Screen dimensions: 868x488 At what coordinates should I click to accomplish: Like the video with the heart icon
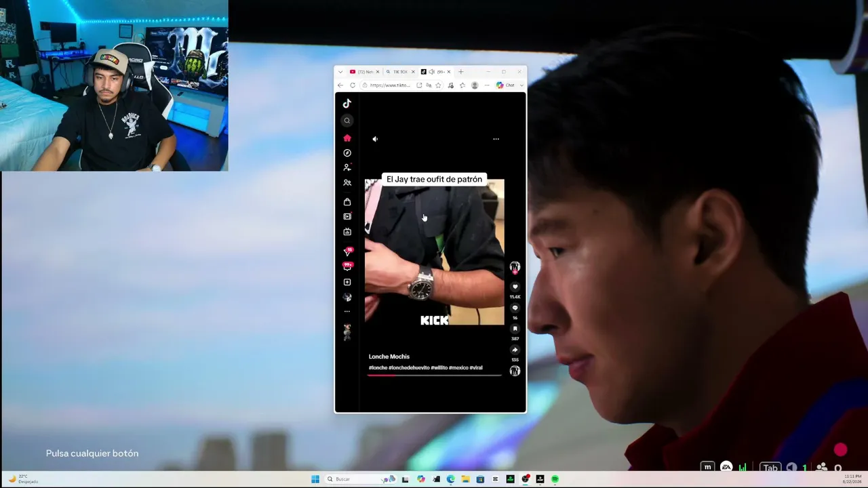515,287
